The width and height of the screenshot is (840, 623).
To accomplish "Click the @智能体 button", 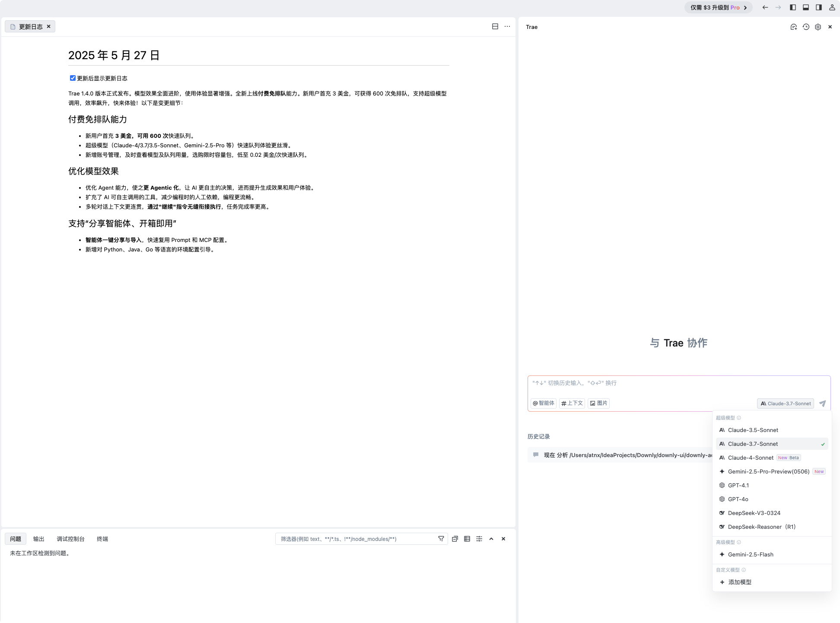I will 544,403.
